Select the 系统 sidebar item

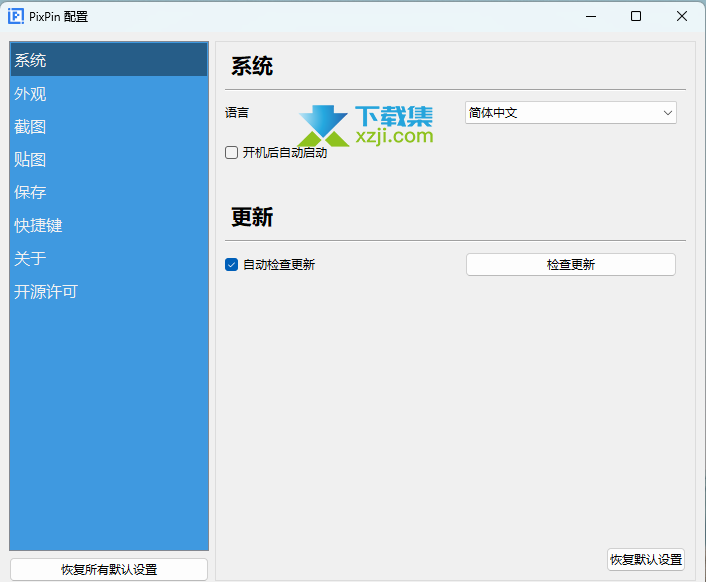click(109, 60)
